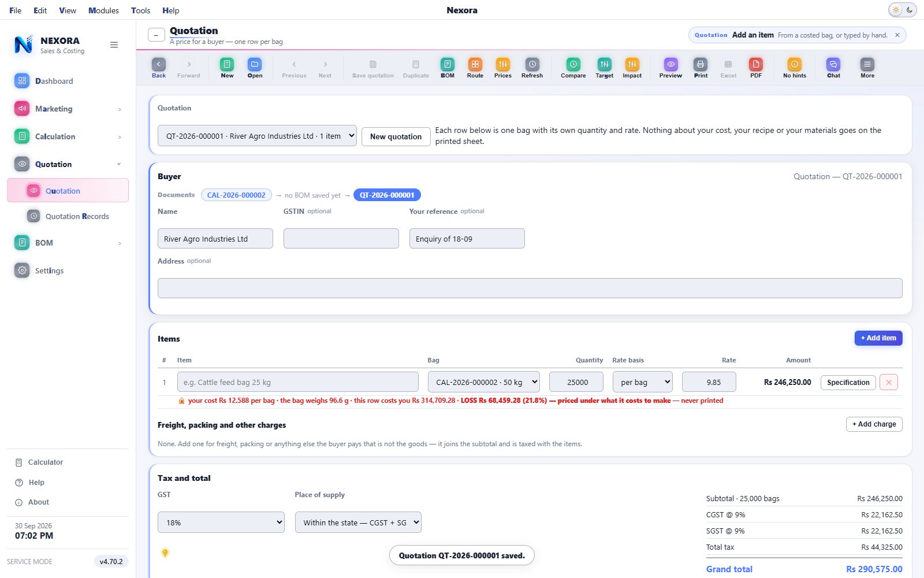Click the Open toolbar icon
The image size is (924, 578).
(255, 68)
